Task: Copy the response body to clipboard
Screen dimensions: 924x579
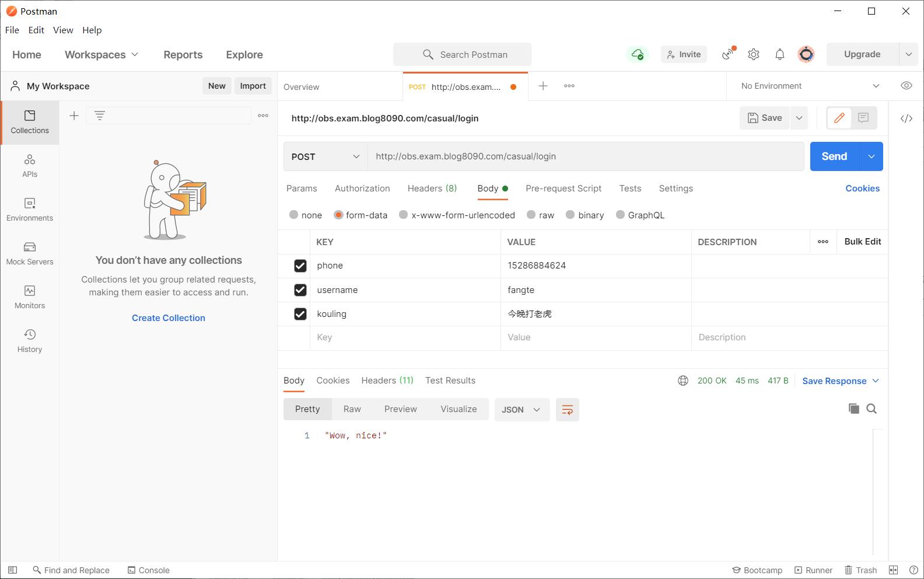Action: 853,409
